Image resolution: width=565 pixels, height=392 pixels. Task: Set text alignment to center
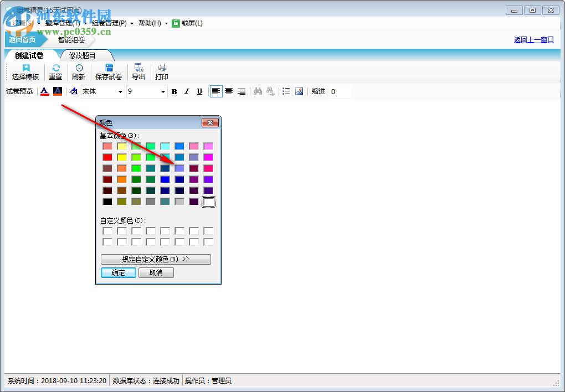(x=229, y=91)
